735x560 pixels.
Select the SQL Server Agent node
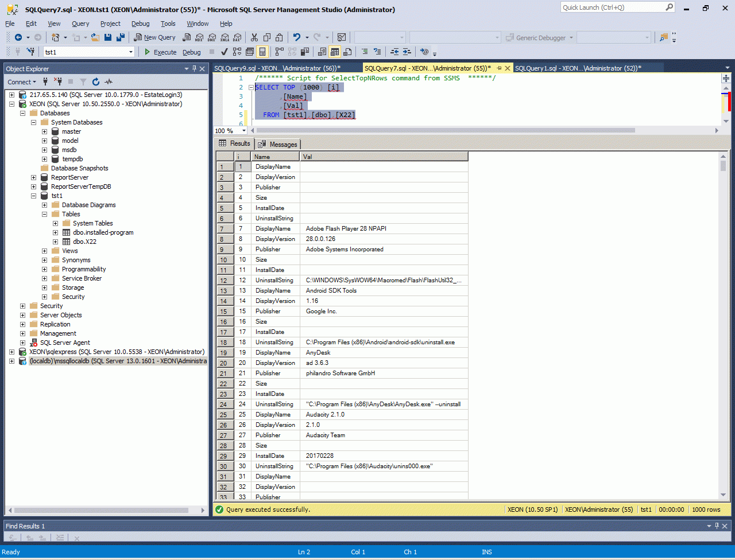pos(65,343)
